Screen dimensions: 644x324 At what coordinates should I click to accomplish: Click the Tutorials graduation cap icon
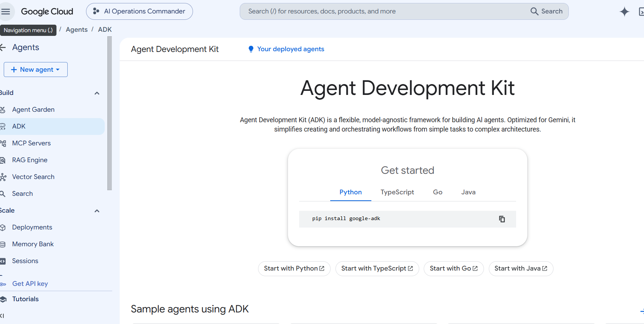click(3, 299)
